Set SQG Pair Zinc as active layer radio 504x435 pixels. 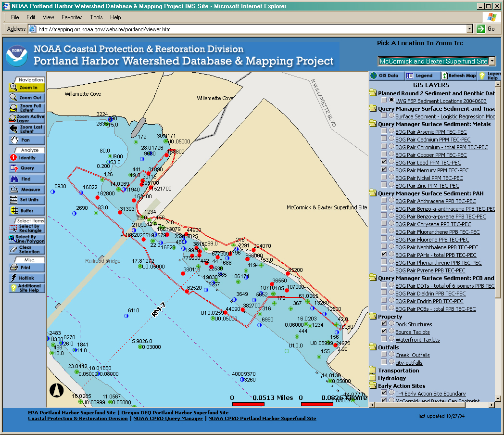click(391, 185)
